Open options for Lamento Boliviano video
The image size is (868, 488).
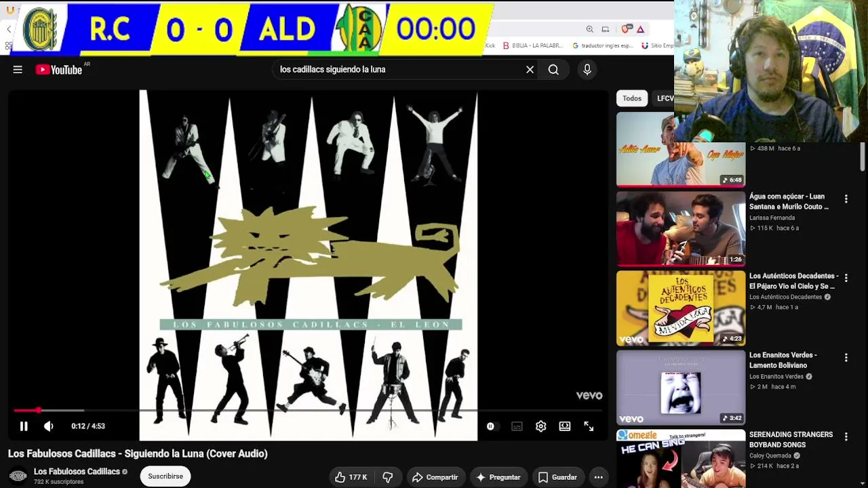click(x=846, y=357)
